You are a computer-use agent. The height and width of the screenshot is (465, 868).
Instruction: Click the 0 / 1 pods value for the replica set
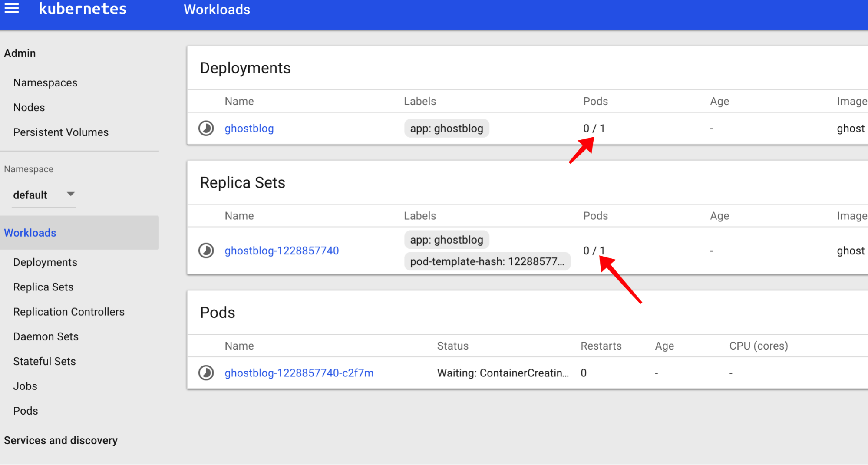point(594,251)
